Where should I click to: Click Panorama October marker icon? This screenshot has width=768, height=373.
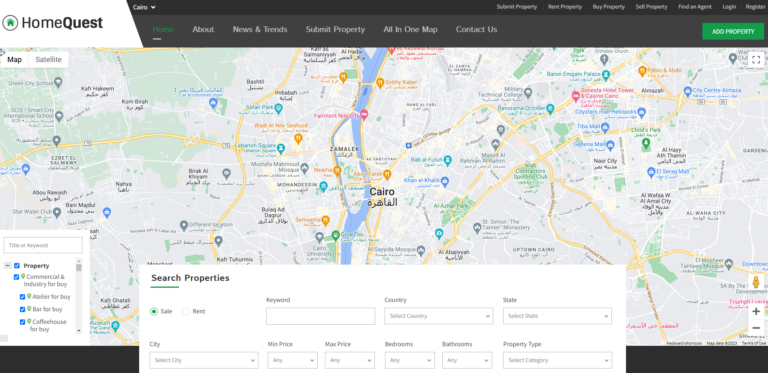tap(550, 109)
